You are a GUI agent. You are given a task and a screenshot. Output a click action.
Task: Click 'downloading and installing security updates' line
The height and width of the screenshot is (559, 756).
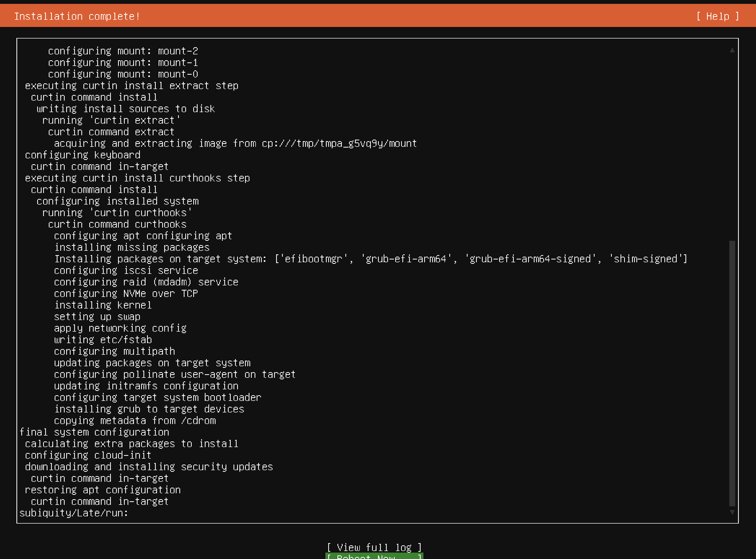coord(149,467)
